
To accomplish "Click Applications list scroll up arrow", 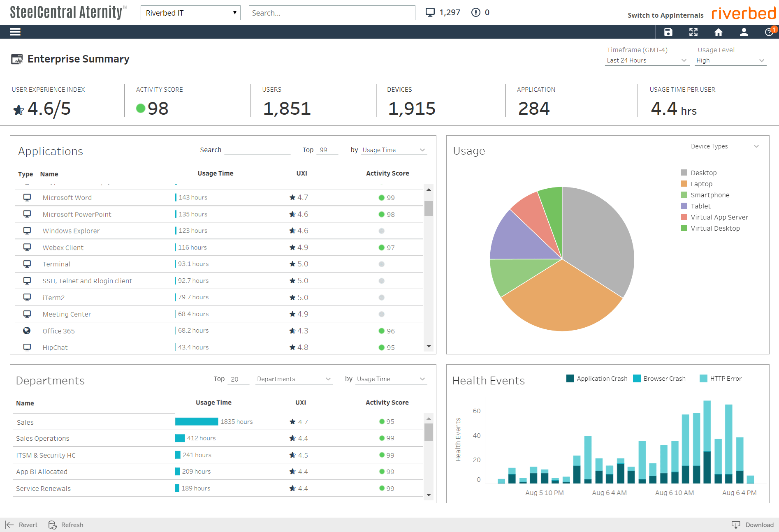I will click(x=429, y=190).
